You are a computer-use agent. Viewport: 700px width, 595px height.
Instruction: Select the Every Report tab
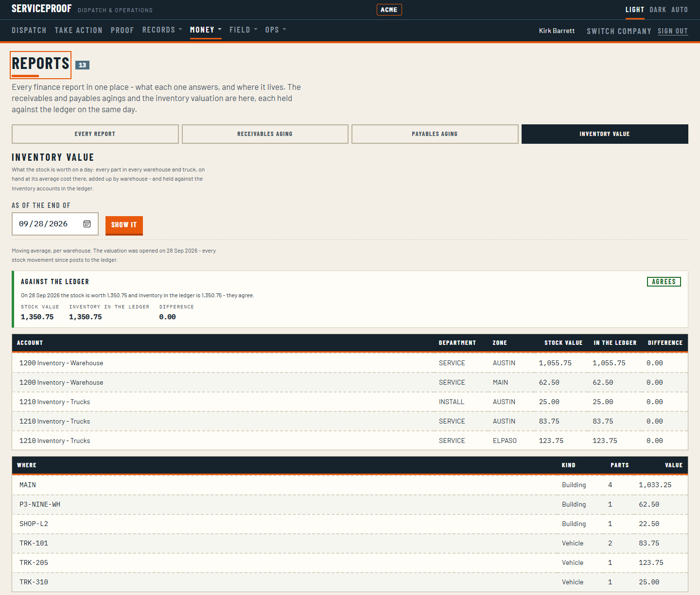(95, 134)
